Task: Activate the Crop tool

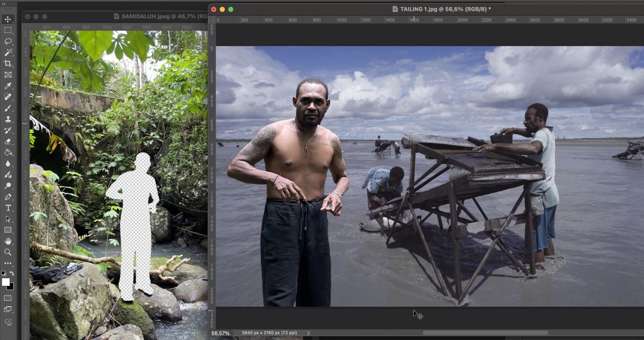Action: (x=8, y=63)
